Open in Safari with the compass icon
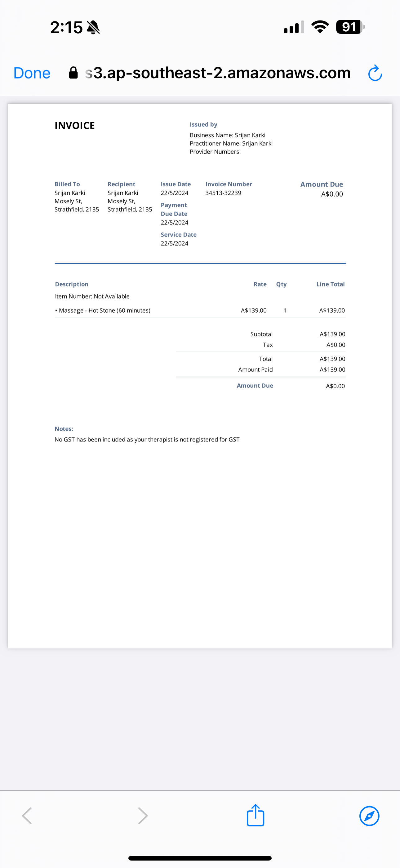 [369, 816]
